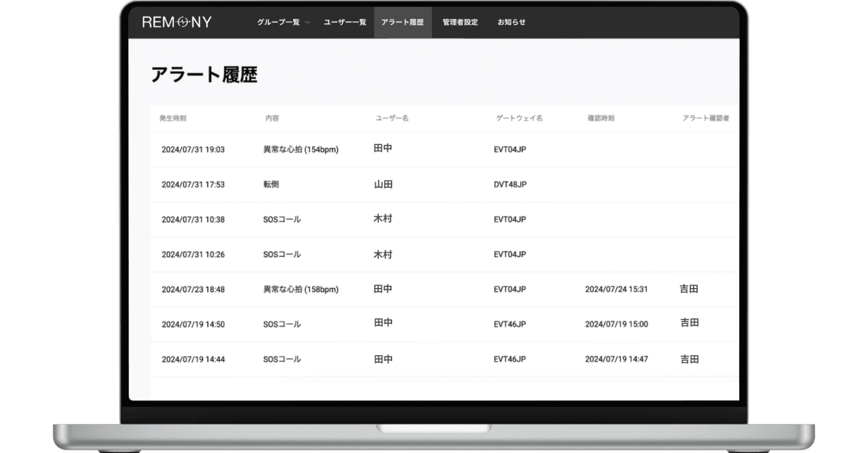The height and width of the screenshot is (453, 868).
Task: Click user 田中 in the 19:03 row
Action: [383, 148]
